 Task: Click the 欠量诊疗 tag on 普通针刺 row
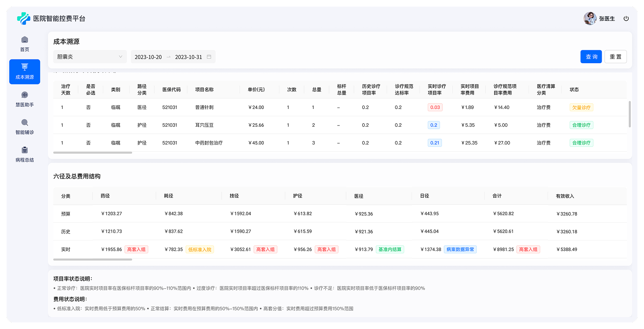(x=581, y=107)
